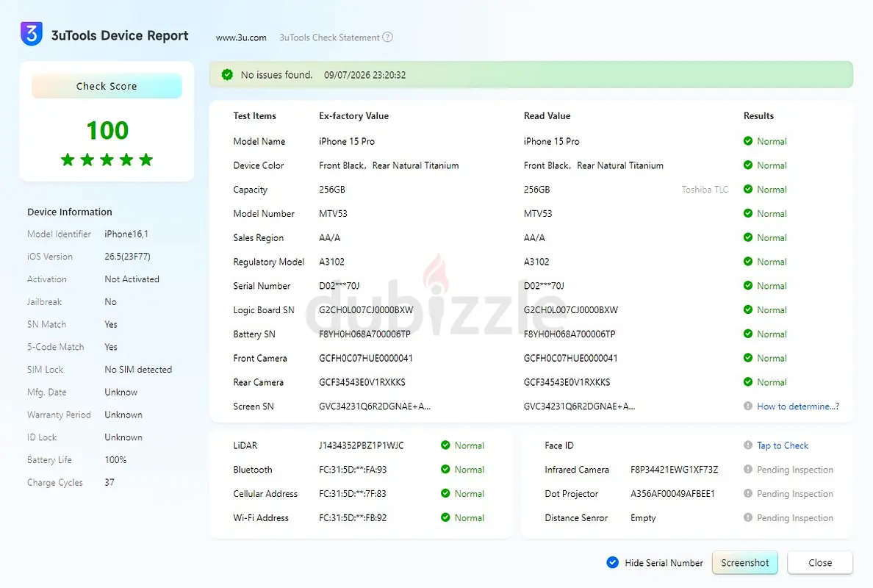
Task: Click the Battery Life 100% value
Action: point(115,460)
